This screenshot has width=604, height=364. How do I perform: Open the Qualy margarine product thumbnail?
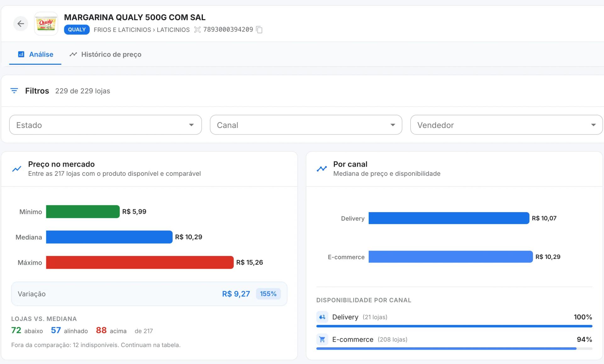coord(46,24)
